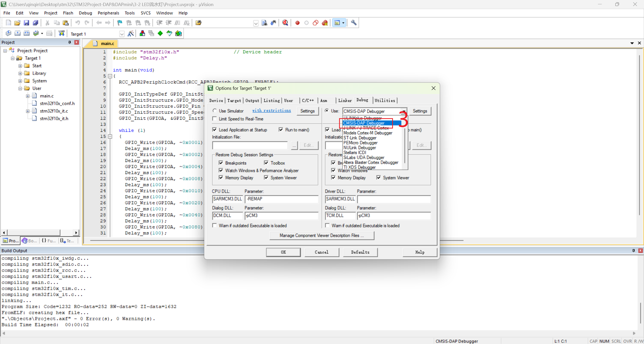This screenshot has height=344, width=644.
Task: Insert a breakpoint with the red dot icon
Action: click(x=297, y=23)
